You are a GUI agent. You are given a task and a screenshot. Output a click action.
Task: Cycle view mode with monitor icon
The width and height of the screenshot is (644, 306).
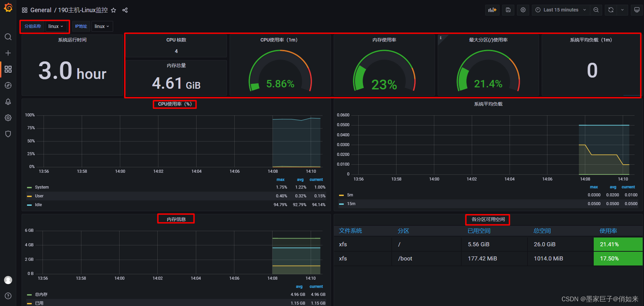click(637, 10)
